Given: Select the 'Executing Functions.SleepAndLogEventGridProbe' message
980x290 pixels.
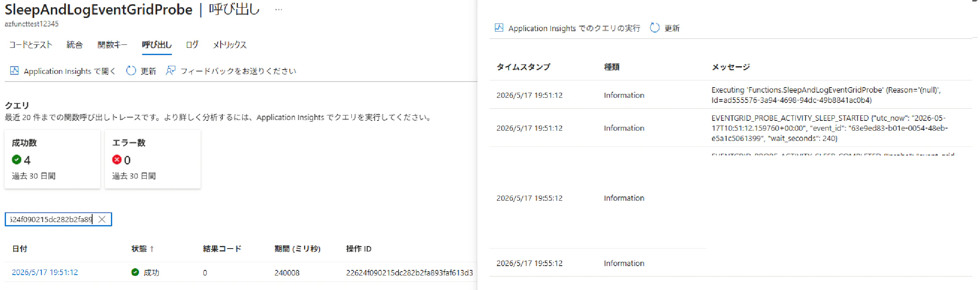Looking at the screenshot, I should [x=826, y=95].
